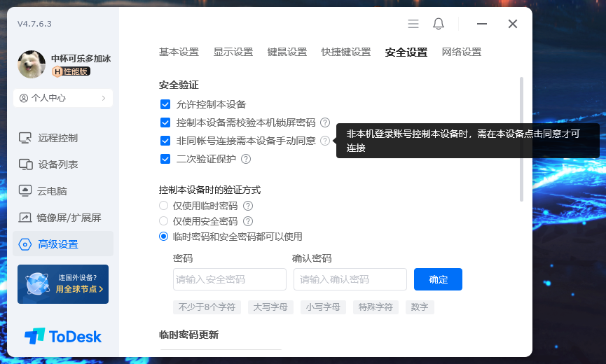Click help icon beside 校验本机锁屏密码
This screenshot has width=606, height=364.
click(x=325, y=122)
